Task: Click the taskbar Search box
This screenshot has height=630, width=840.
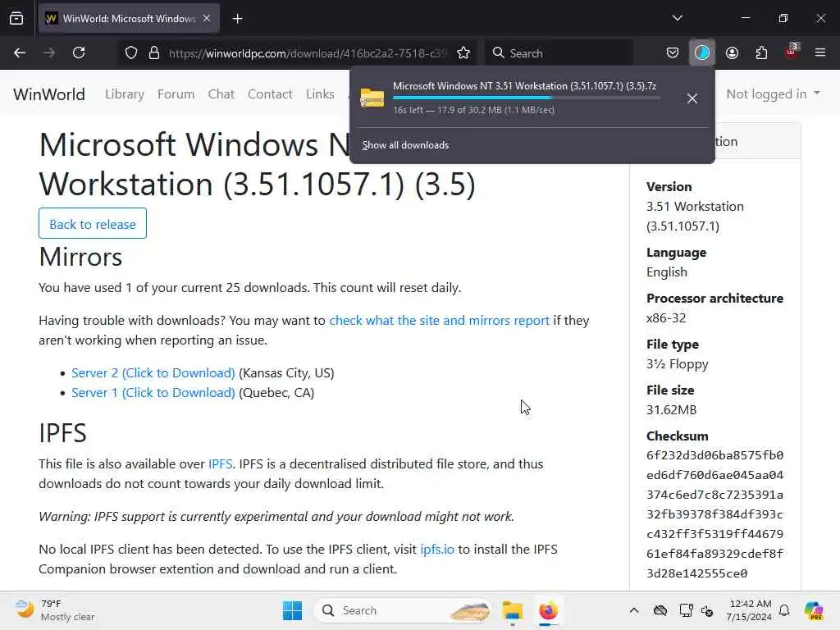Action: click(x=404, y=610)
